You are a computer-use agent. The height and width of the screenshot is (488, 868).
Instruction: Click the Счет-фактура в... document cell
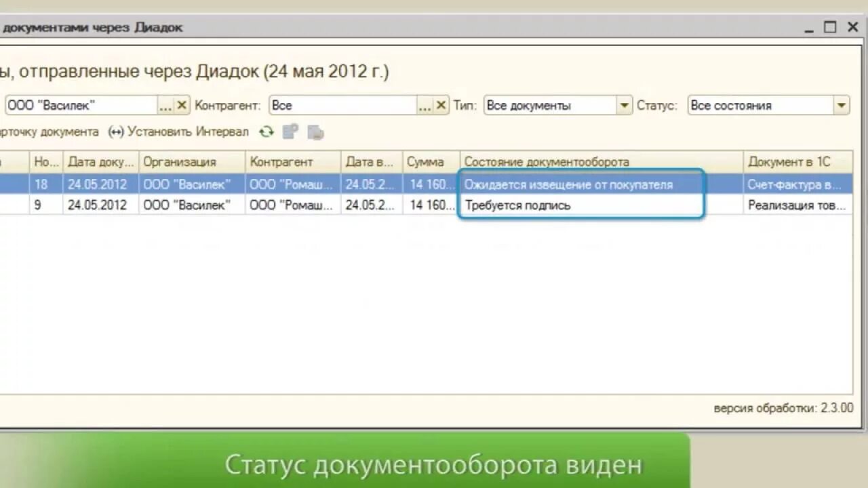(x=798, y=184)
